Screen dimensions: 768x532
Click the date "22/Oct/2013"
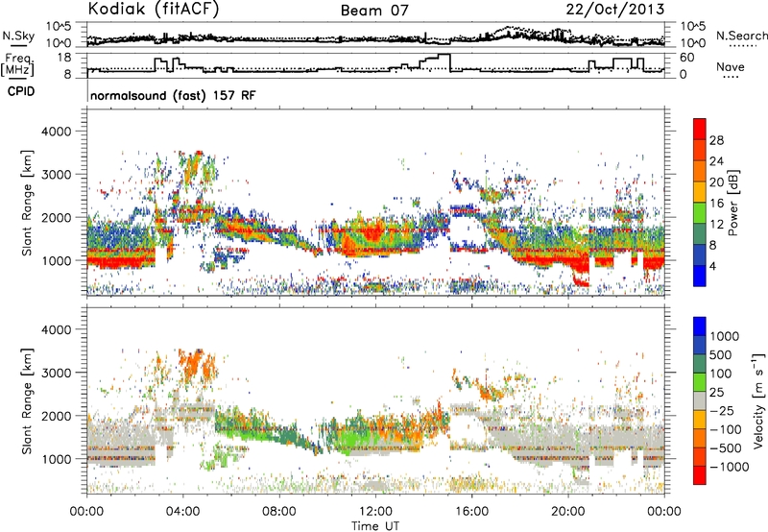point(615,10)
